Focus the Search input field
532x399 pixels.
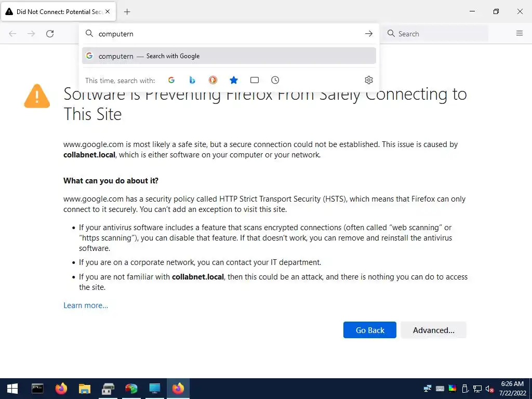(x=436, y=33)
